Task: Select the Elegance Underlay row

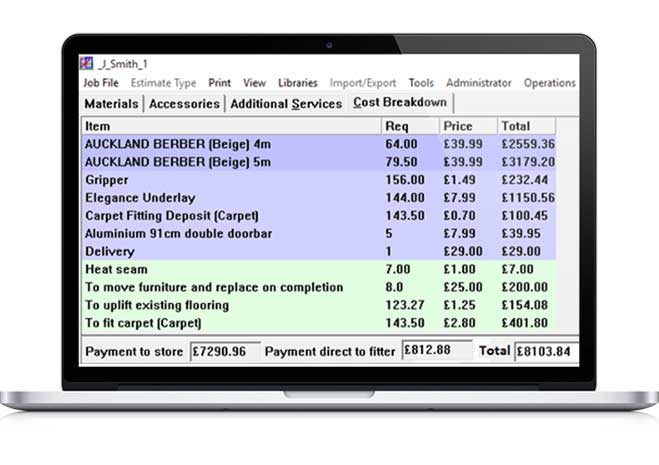Action: 230,198
